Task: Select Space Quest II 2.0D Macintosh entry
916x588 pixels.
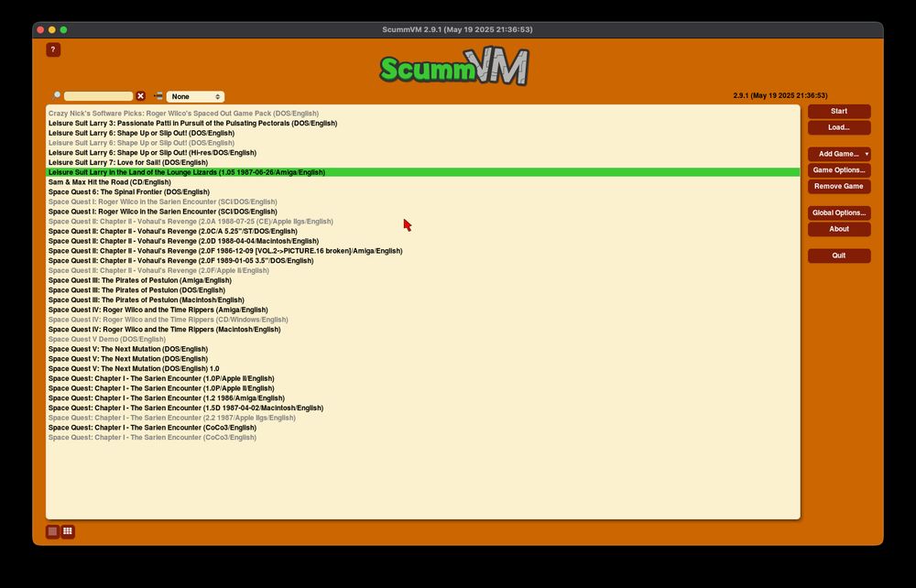Action: [423, 241]
